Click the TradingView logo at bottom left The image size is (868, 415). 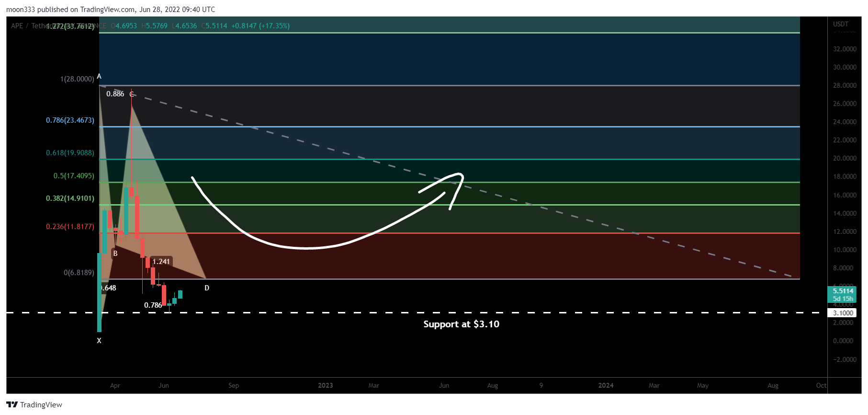click(x=34, y=404)
